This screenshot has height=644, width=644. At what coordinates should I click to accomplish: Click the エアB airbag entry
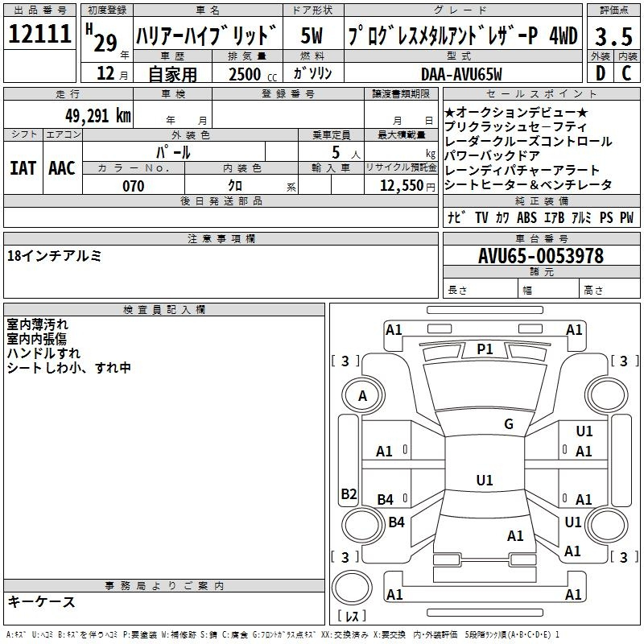point(555,217)
